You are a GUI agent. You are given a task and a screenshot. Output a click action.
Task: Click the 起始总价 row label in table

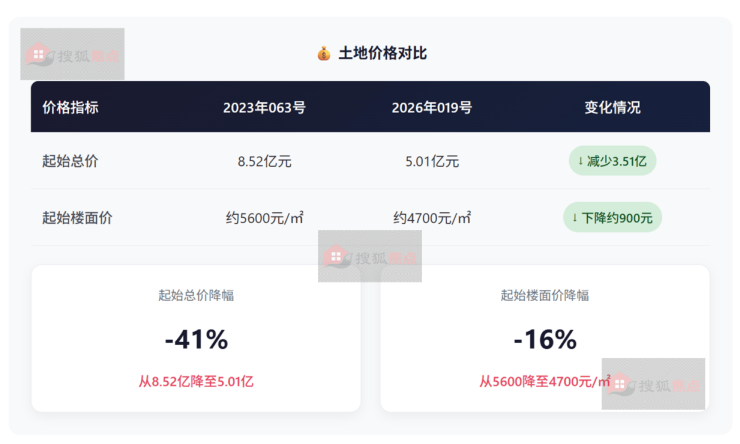click(70, 161)
